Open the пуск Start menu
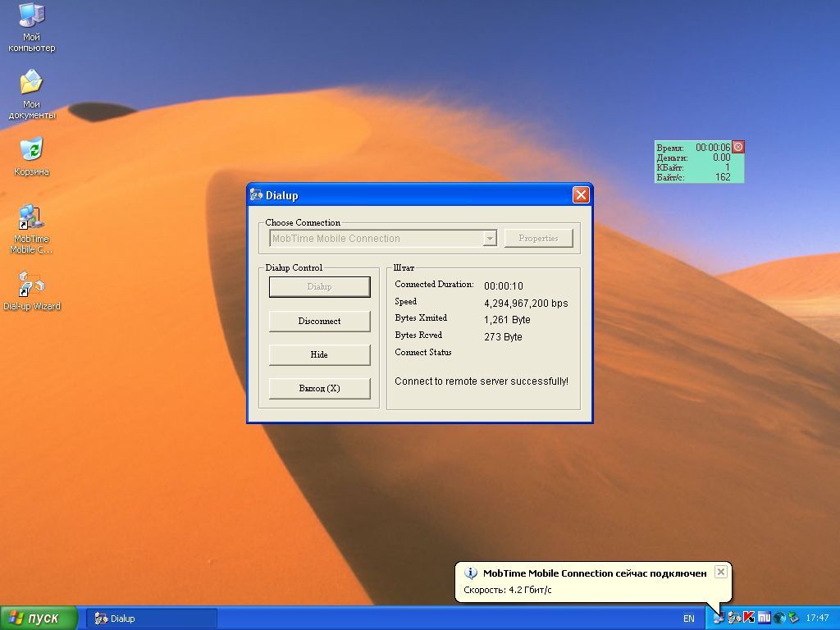Image resolution: width=840 pixels, height=630 pixels. tap(39, 619)
